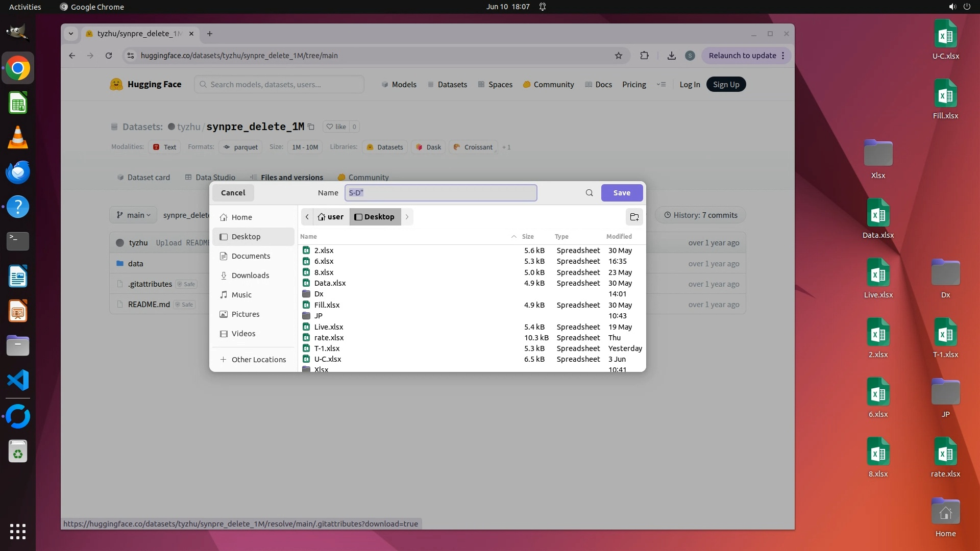Sort files by Size column header
The image size is (980, 551).
[527, 237]
